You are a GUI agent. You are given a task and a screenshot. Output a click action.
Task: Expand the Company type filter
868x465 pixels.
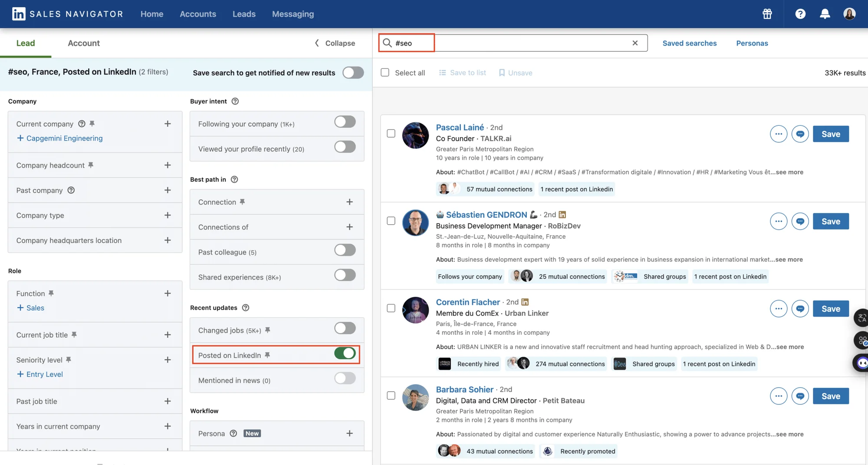click(x=168, y=215)
